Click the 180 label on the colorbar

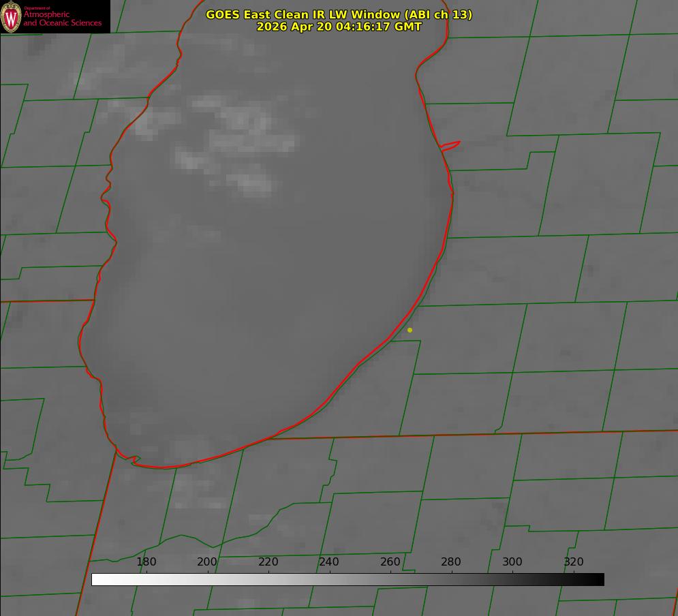pyautogui.click(x=146, y=561)
